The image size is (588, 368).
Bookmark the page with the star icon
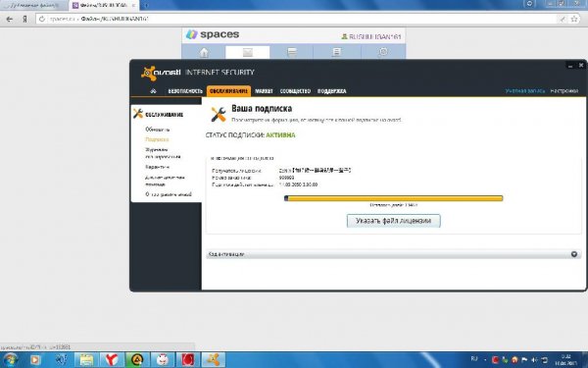[x=573, y=19]
